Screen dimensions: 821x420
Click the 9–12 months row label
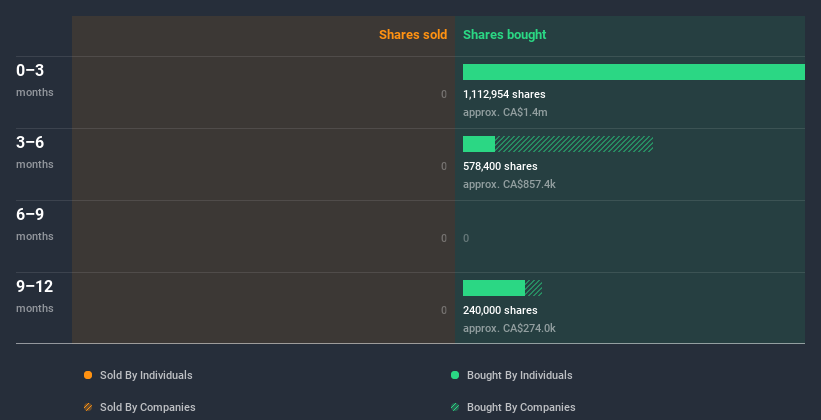click(35, 296)
